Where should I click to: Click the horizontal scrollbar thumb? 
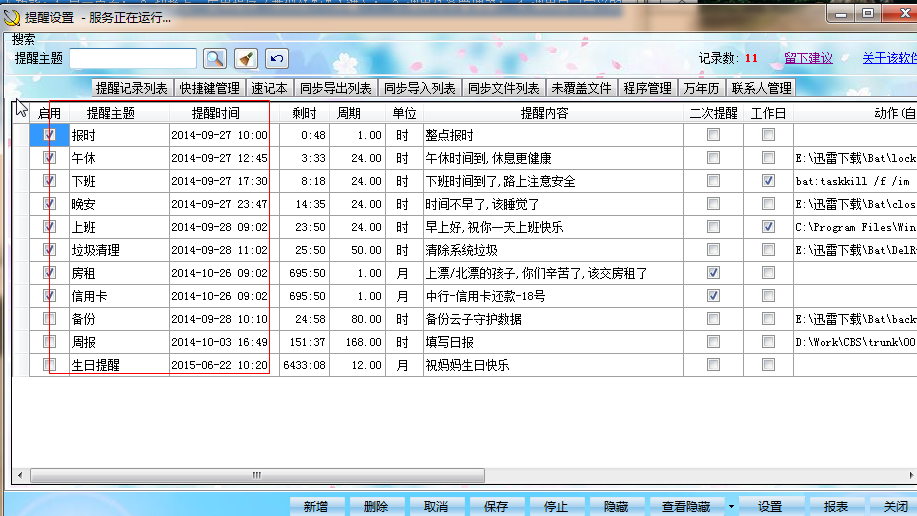point(257,475)
